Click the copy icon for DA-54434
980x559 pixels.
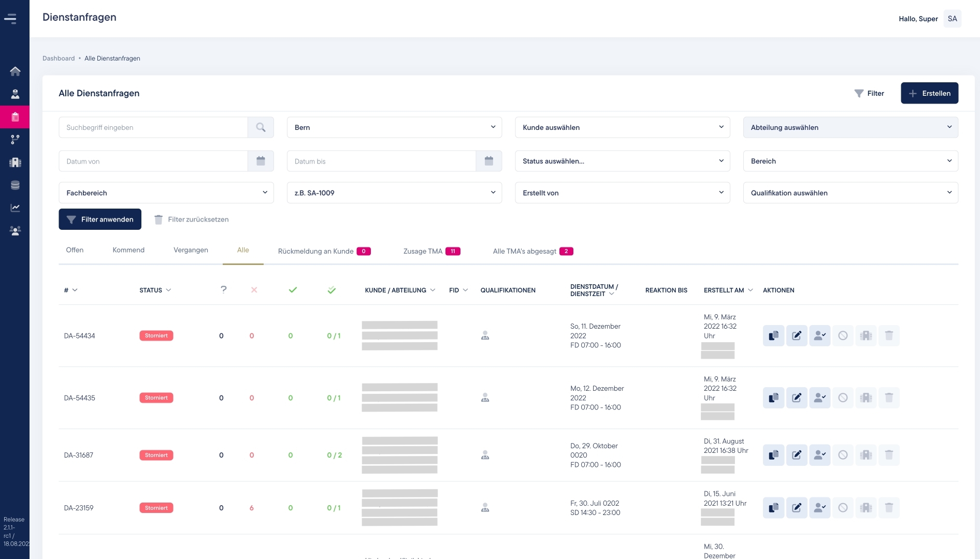pyautogui.click(x=773, y=335)
